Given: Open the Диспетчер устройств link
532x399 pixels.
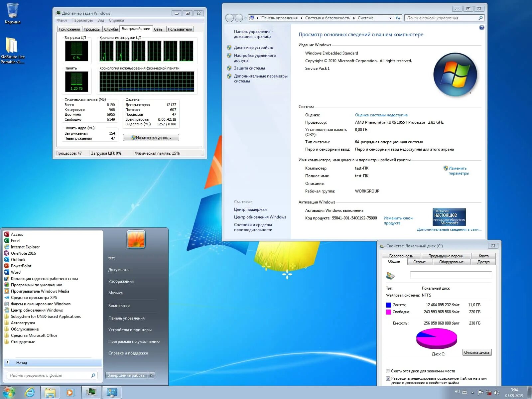Looking at the screenshot, I should pyautogui.click(x=253, y=48).
